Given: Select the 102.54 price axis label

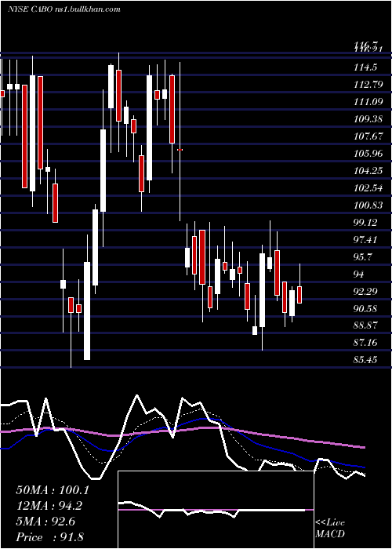Looking at the screenshot, I should pos(368,188).
